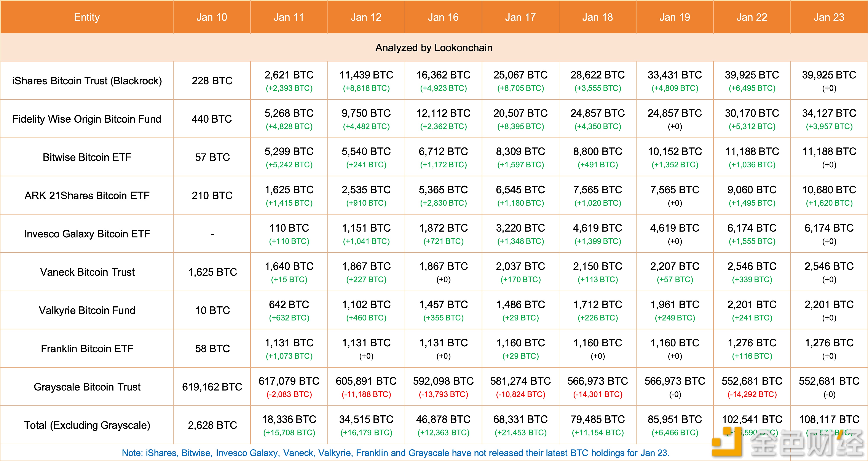868x461 pixels.
Task: Click the blue footnote about Jan 23 holdings
Action: point(396,453)
